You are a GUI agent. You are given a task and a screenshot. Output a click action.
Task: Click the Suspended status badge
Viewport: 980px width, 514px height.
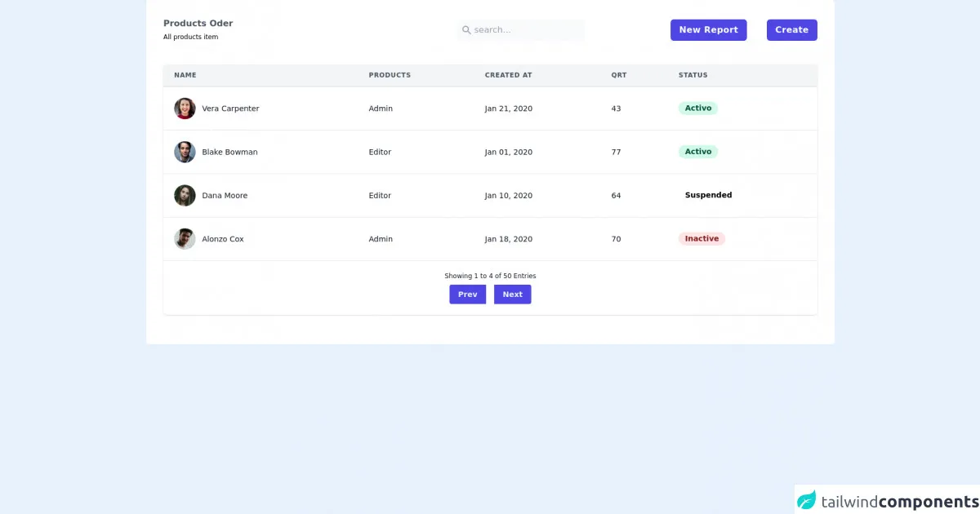[x=708, y=196]
